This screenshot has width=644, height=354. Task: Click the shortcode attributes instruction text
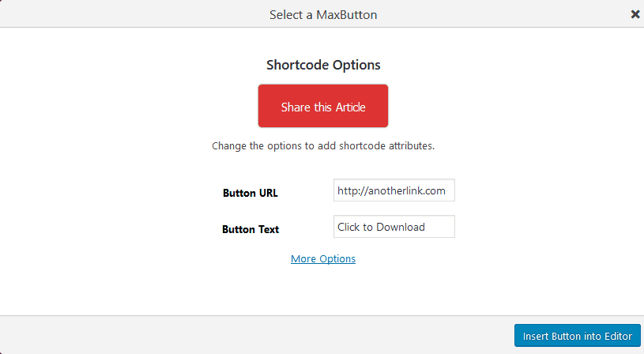point(322,146)
